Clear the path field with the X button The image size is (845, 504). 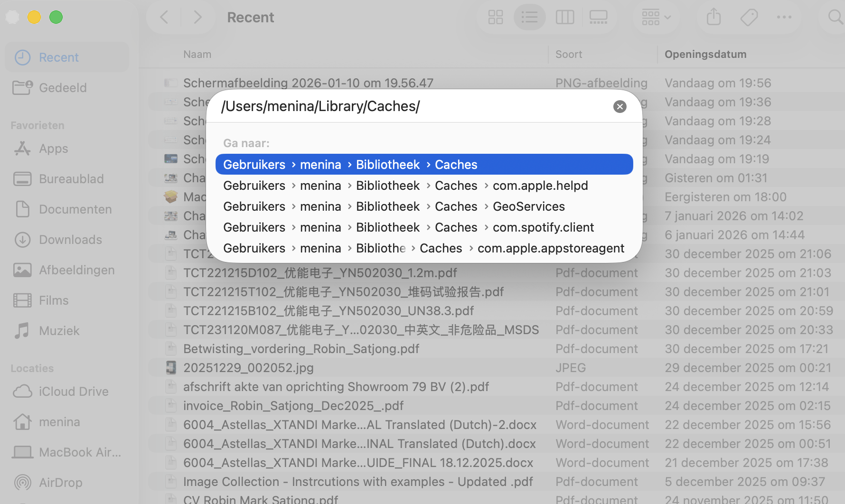click(620, 106)
